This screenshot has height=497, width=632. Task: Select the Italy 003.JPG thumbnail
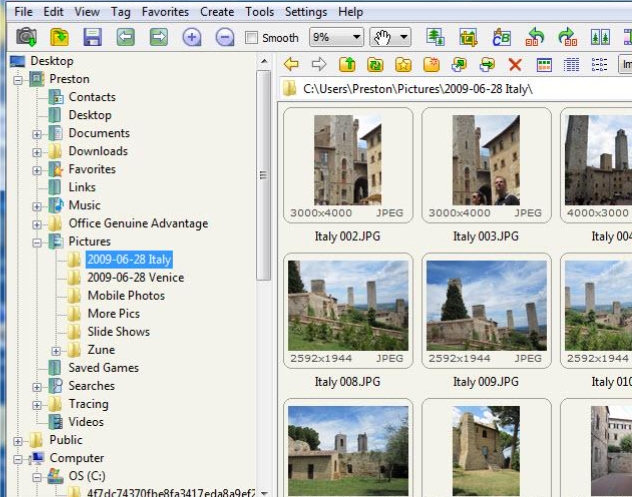click(486, 165)
